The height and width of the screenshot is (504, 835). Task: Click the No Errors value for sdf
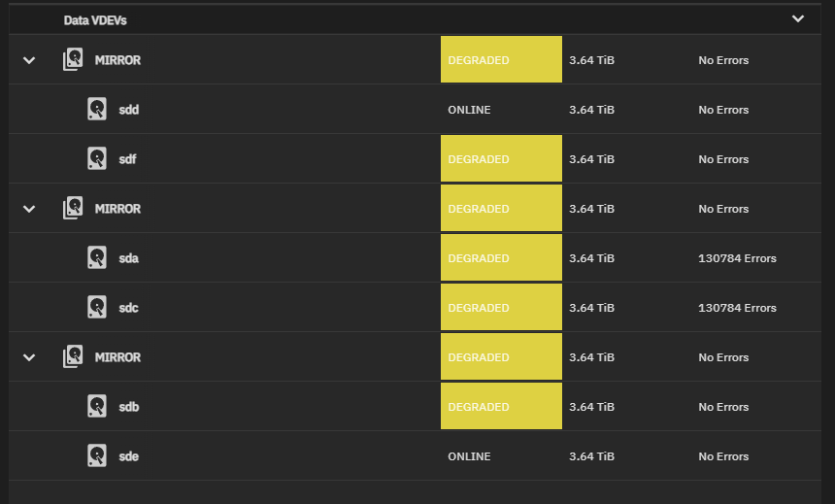click(723, 159)
